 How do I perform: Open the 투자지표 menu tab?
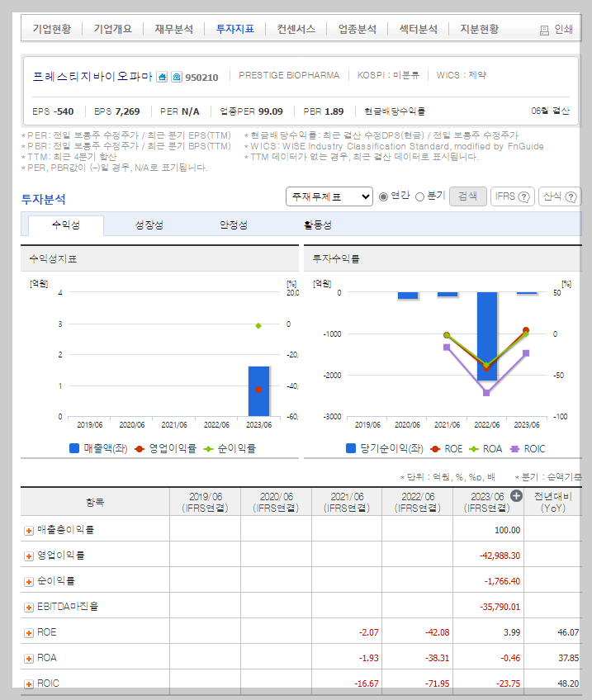click(235, 29)
